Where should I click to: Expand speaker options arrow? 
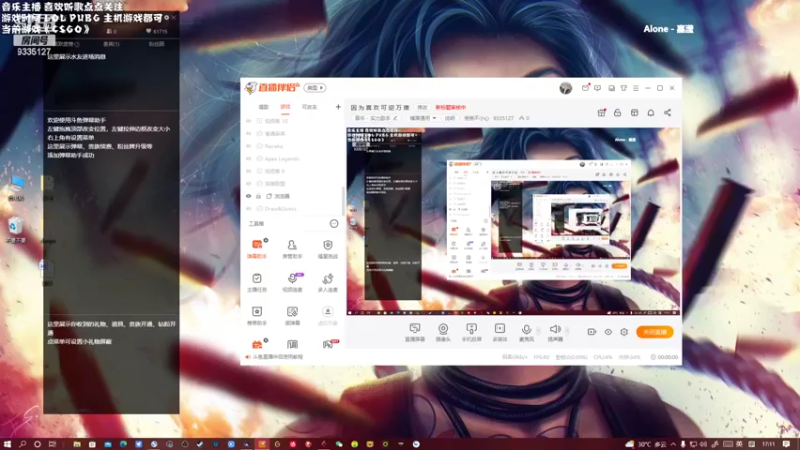coord(567,331)
